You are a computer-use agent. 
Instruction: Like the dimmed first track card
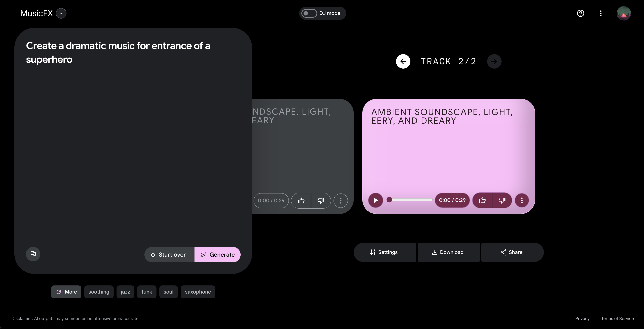tap(301, 200)
